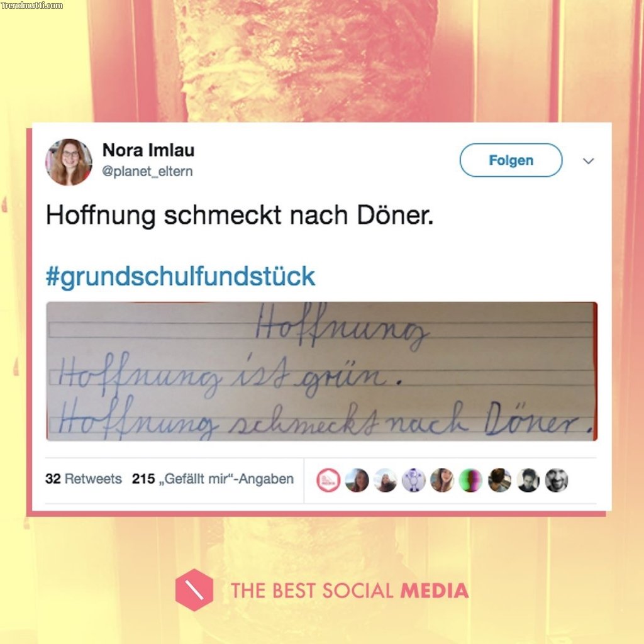Select the purple cartoon figure liker avatar
Viewport: 644px width, 644px height.
tap(414, 480)
